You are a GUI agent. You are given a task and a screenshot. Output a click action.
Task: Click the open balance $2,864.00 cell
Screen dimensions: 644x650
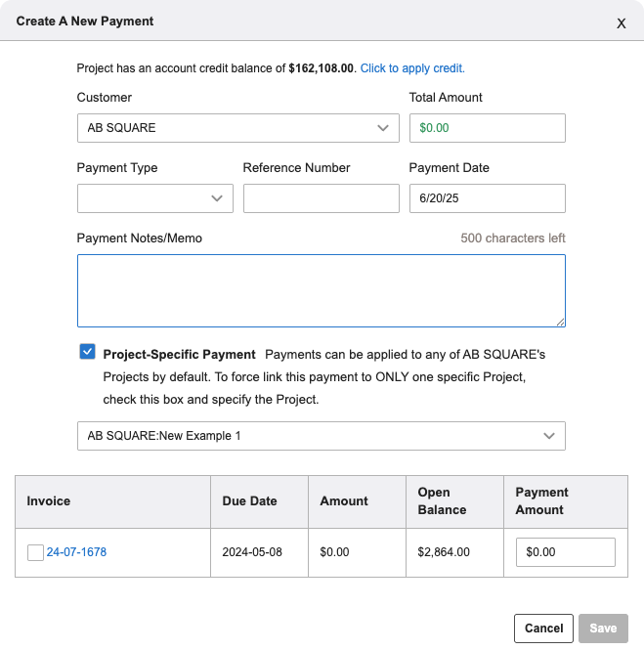coord(454,552)
